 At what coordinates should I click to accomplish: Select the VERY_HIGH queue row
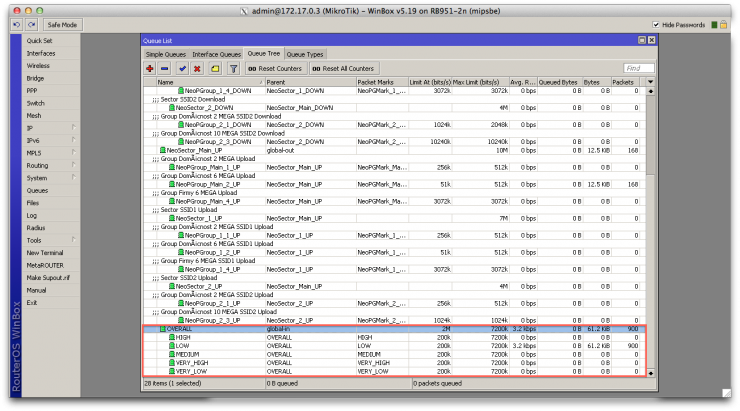[x=395, y=363]
